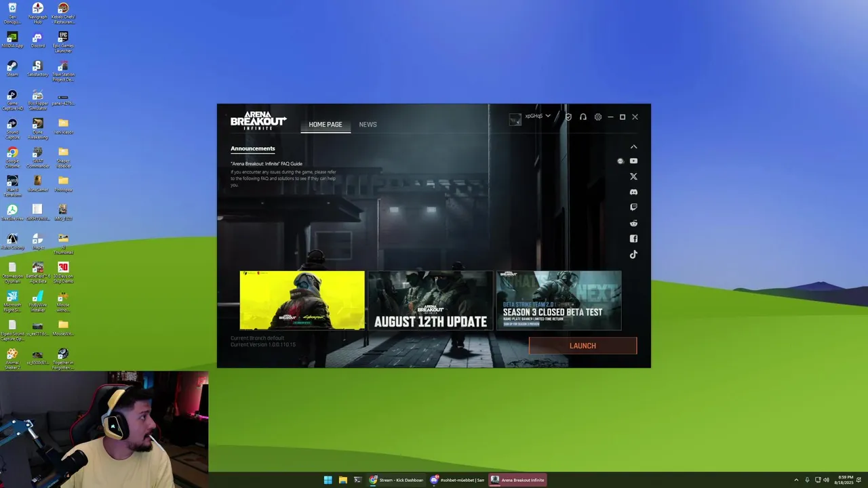Select the Bus Flipper Simulator desktop icon
This screenshot has width=868, height=488.
[37, 100]
